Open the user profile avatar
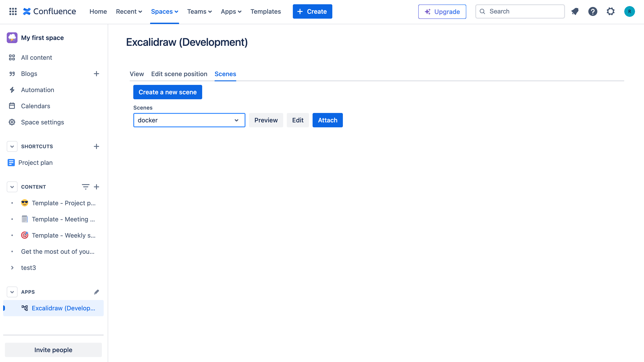The height and width of the screenshot is (362, 644). (x=629, y=11)
